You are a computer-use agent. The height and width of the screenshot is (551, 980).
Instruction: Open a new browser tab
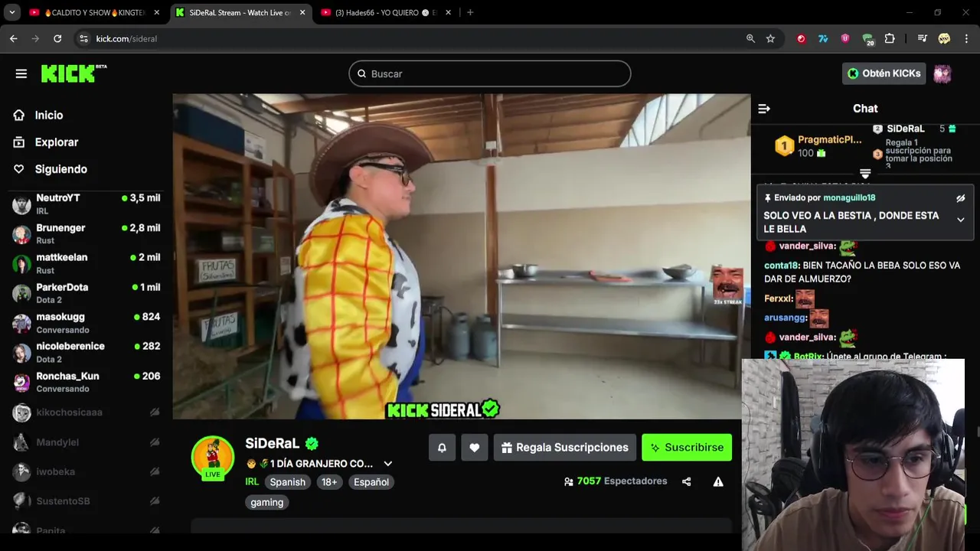pos(470,12)
